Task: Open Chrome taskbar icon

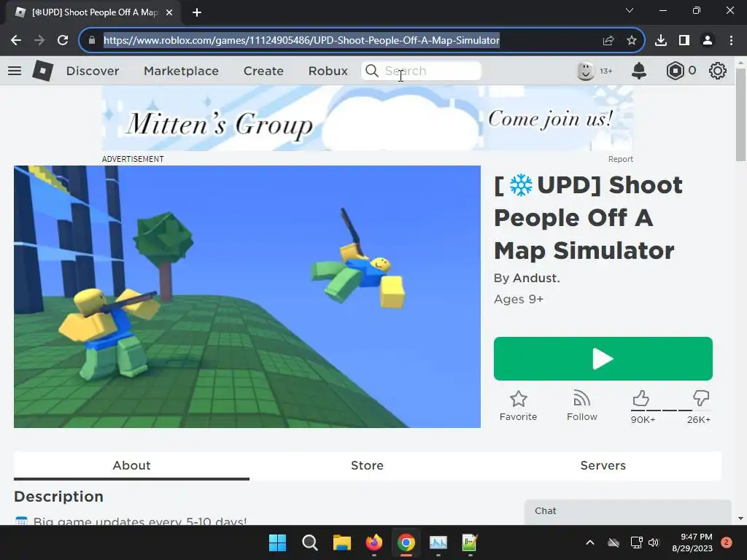Action: tap(406, 542)
